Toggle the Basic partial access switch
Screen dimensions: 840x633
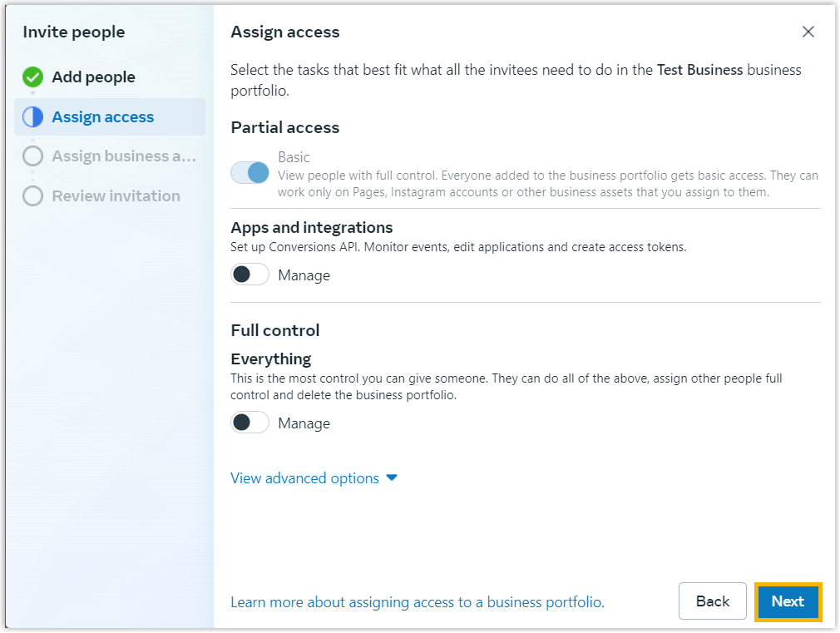click(250, 172)
